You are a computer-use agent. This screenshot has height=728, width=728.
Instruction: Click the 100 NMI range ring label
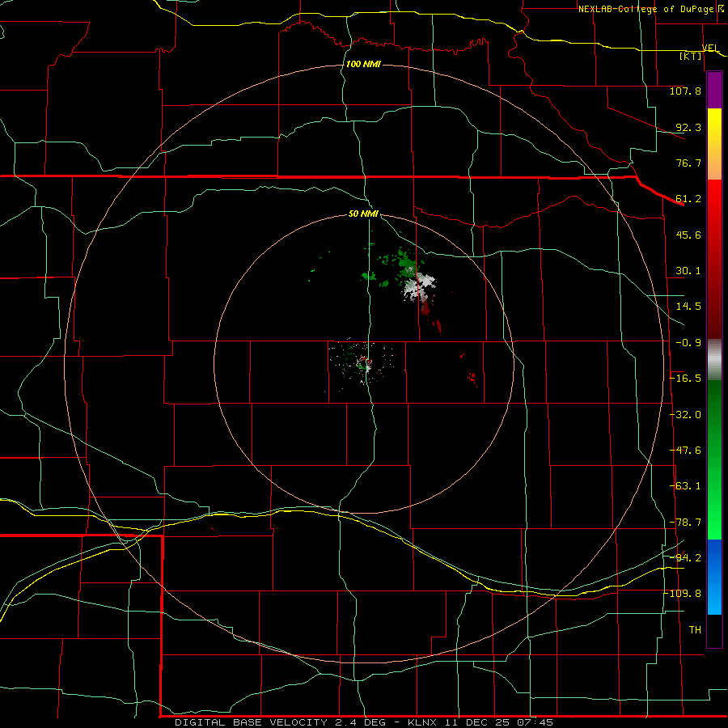[x=363, y=64]
